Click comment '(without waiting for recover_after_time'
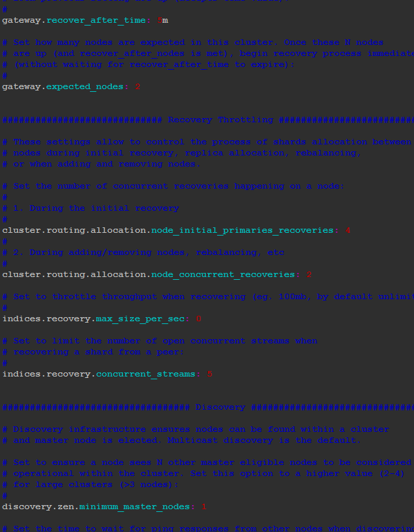This screenshot has height=532, width=414. pos(121,64)
